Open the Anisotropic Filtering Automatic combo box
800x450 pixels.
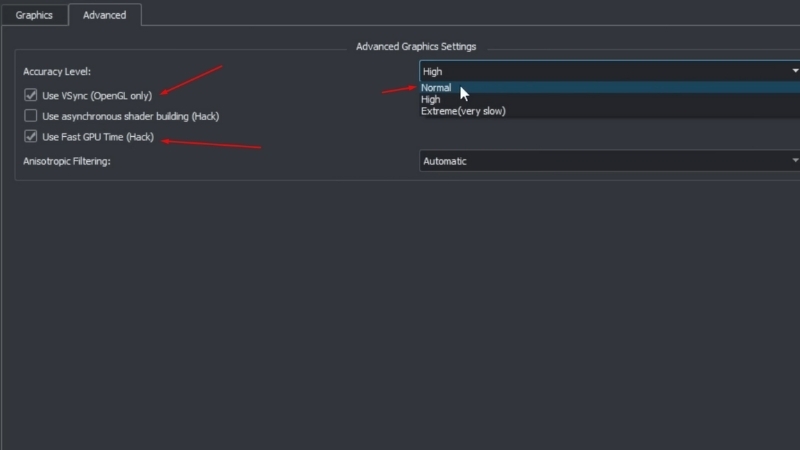[600, 161]
